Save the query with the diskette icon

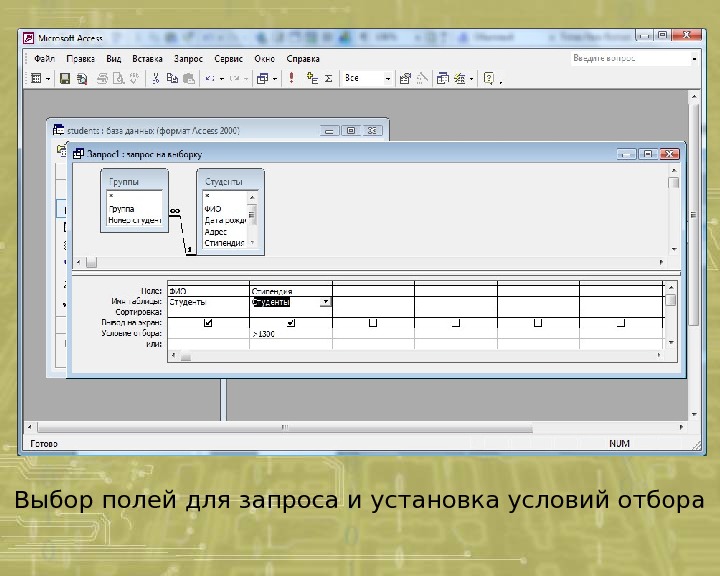pos(65,79)
